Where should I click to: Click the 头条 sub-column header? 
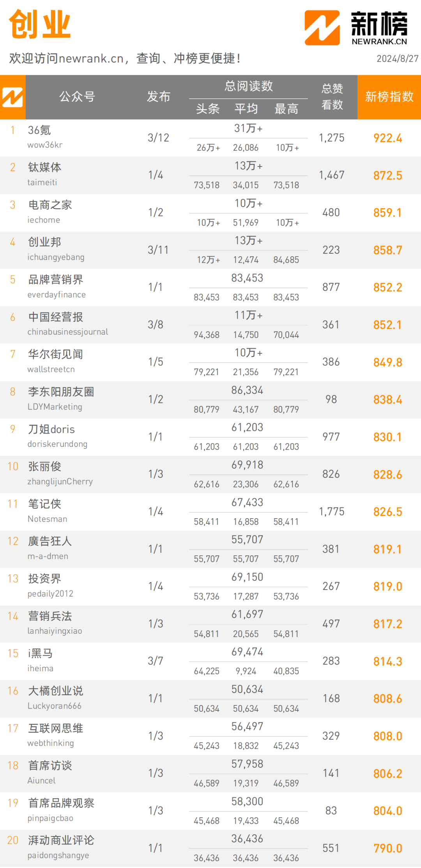[x=208, y=109]
